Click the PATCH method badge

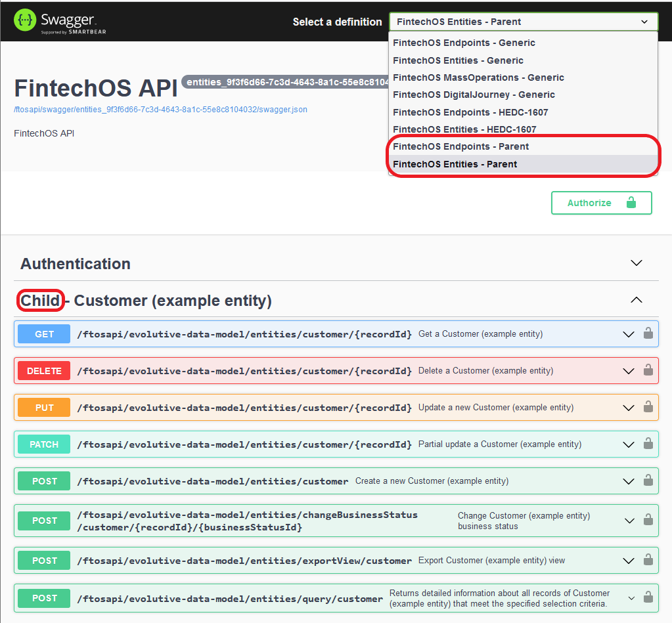[x=44, y=444]
